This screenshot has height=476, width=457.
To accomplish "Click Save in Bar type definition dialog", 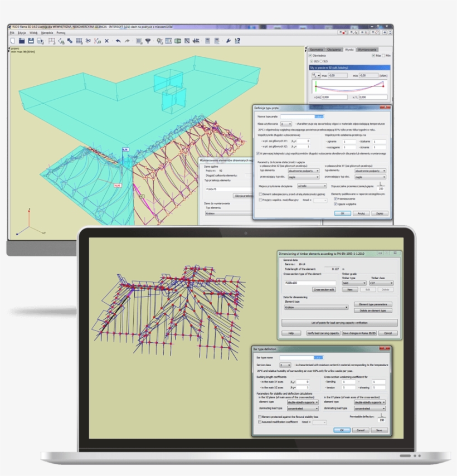I will [x=379, y=430].
